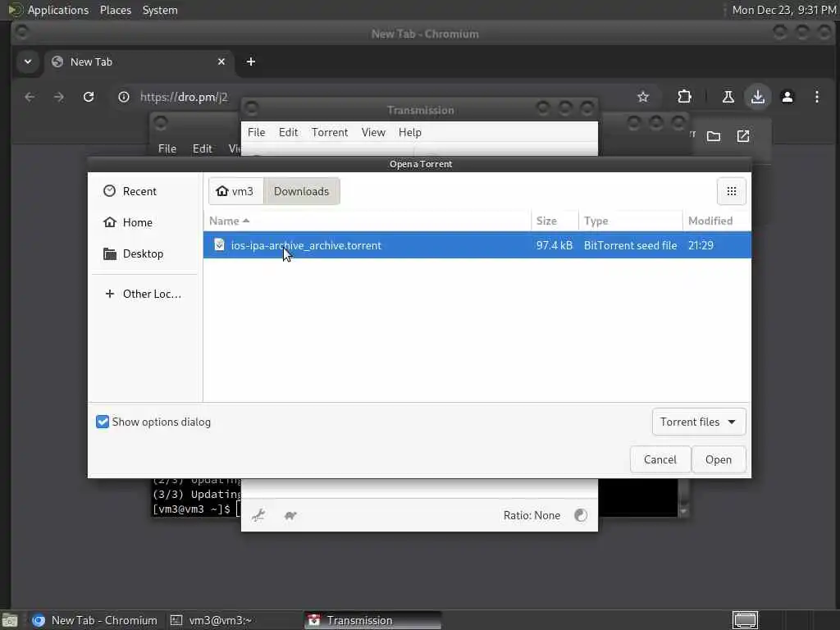
Task: Bookmark this page star icon
Action: (x=643, y=97)
